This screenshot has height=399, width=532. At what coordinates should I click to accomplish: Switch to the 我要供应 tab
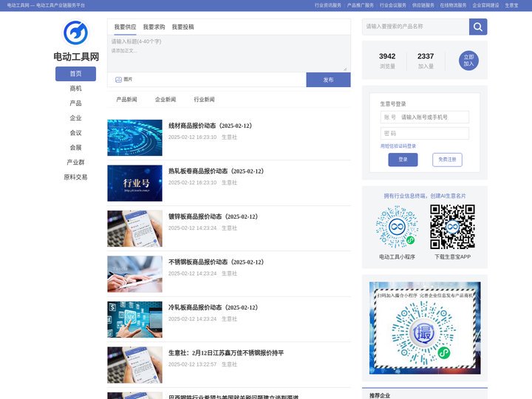click(x=125, y=27)
